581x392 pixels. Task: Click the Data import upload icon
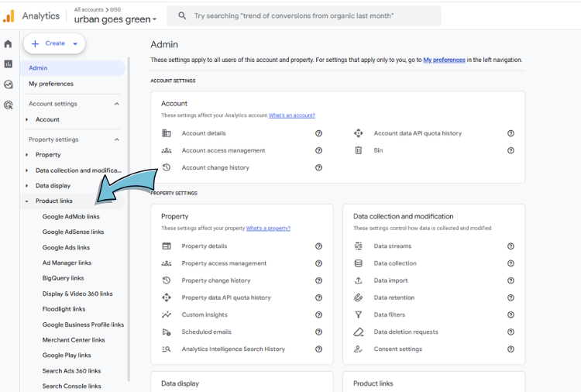pos(359,280)
